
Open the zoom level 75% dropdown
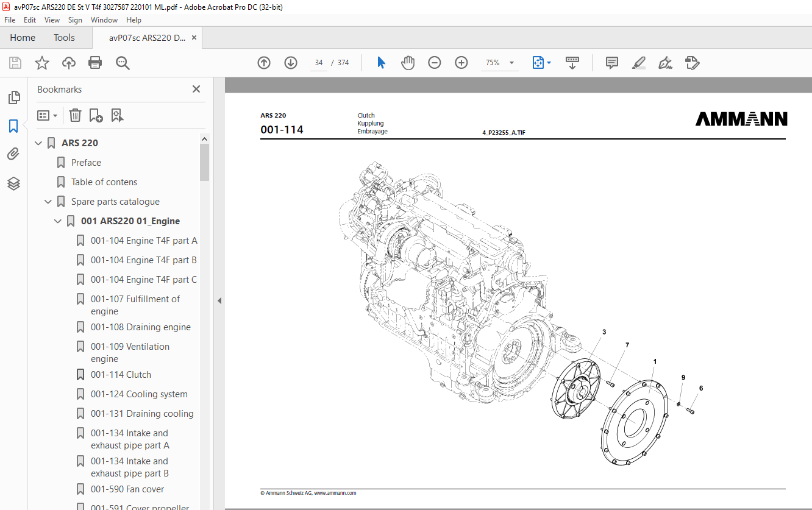pyautogui.click(x=511, y=63)
